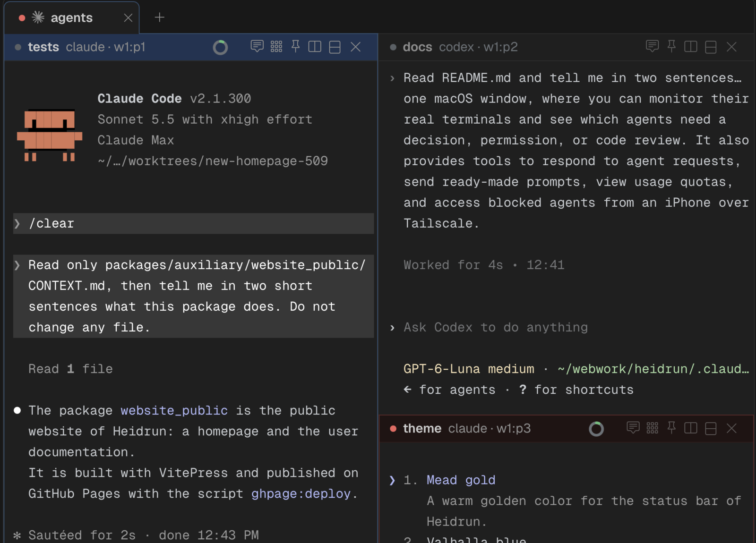
Task: Click the Claude Code mascot logo
Action: (x=50, y=135)
